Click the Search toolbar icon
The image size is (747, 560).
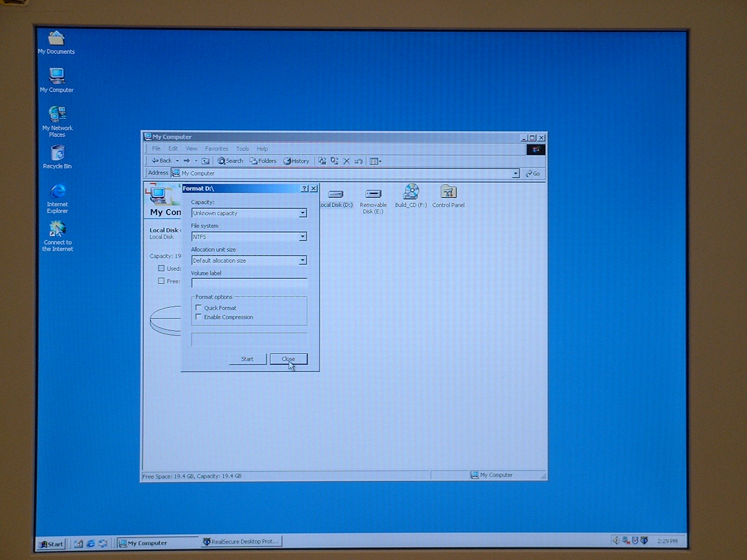(x=230, y=161)
